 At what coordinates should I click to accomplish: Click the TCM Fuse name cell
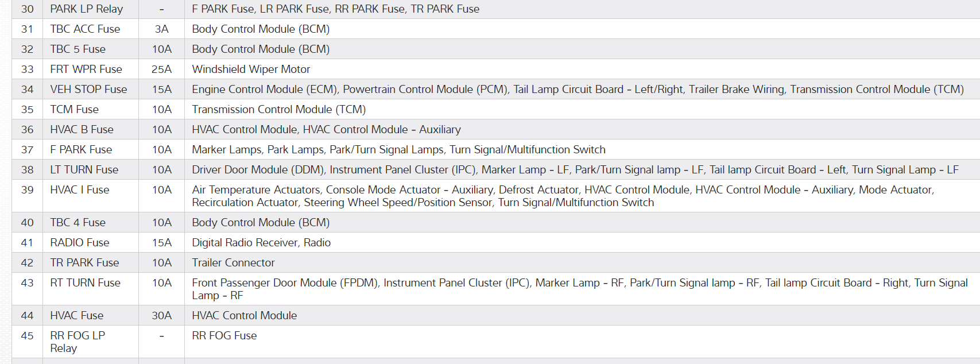click(x=74, y=110)
